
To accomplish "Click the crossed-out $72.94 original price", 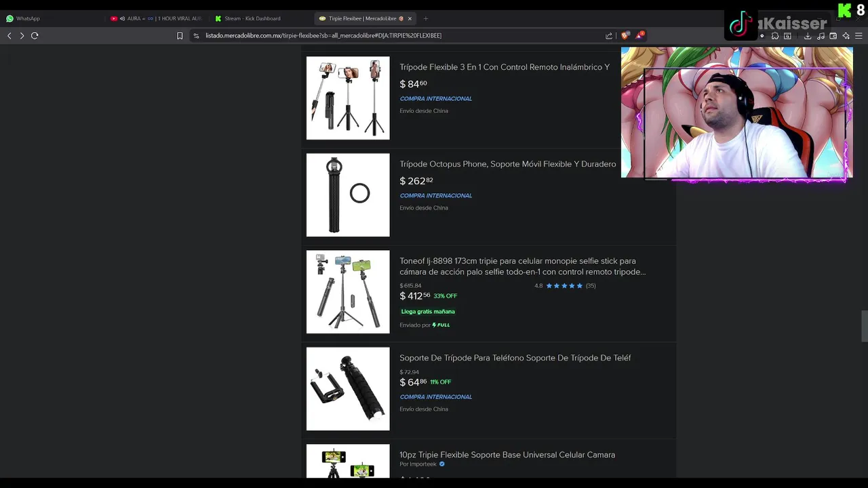I will click(409, 372).
